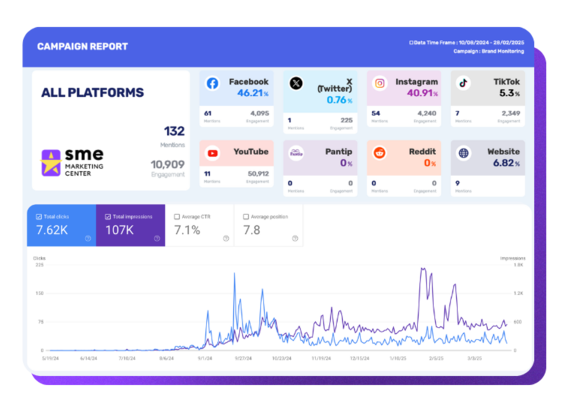Open the Website 6.82% platform card
The width and height of the screenshot is (562, 409).
point(488,168)
